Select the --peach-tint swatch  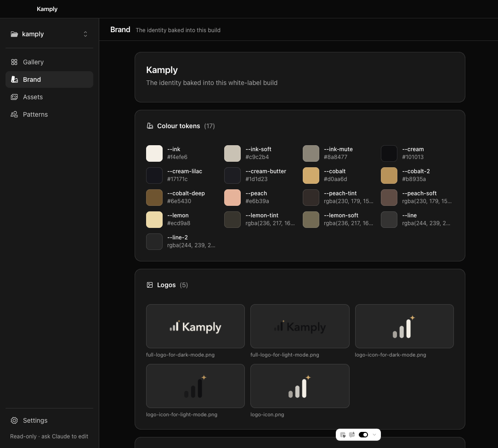click(311, 198)
